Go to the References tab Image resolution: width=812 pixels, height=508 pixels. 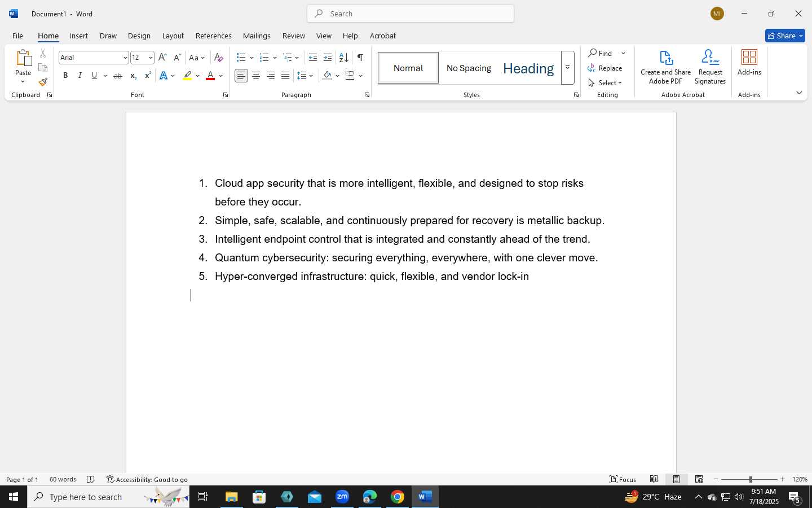coord(214,36)
